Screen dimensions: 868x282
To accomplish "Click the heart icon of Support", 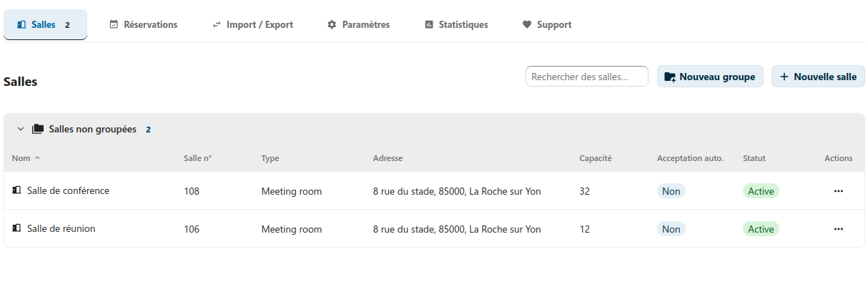I will (x=527, y=24).
